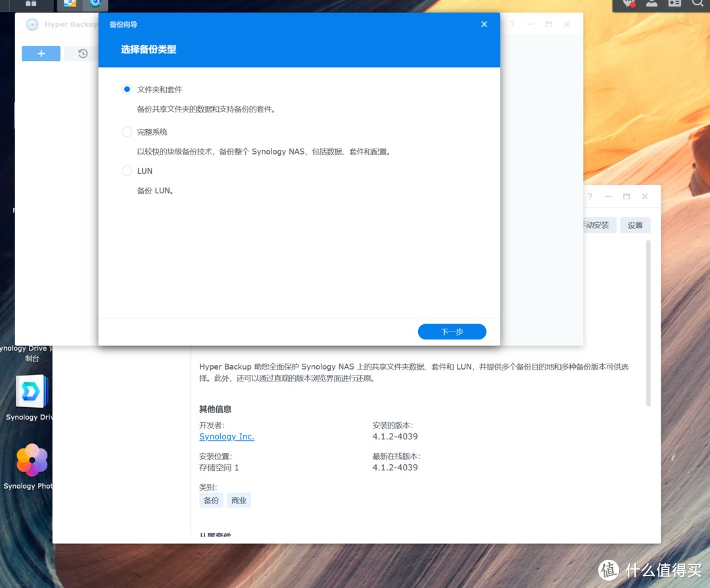
Task: Open Synology Photos from the top taskbar
Action: coord(70,4)
